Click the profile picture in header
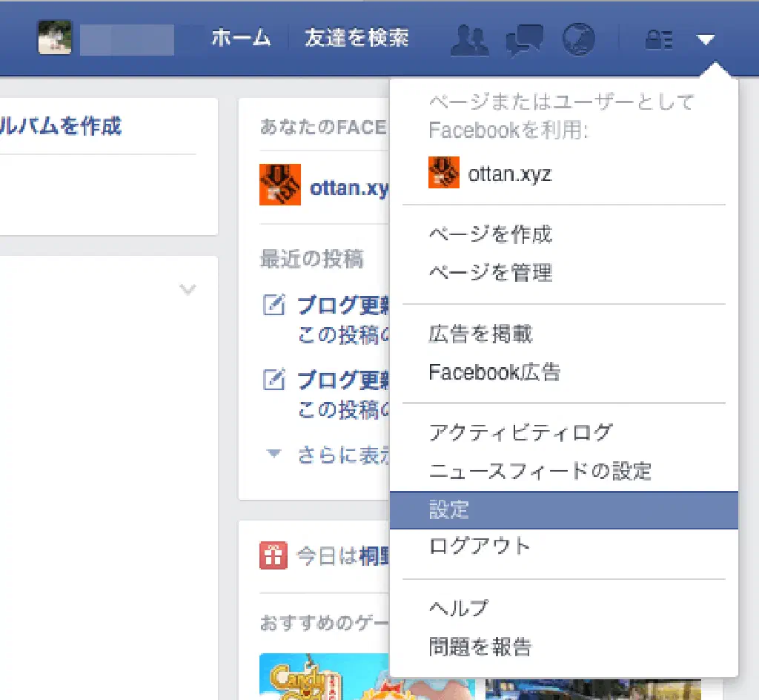Screen dimensions: 759x700 [x=55, y=38]
